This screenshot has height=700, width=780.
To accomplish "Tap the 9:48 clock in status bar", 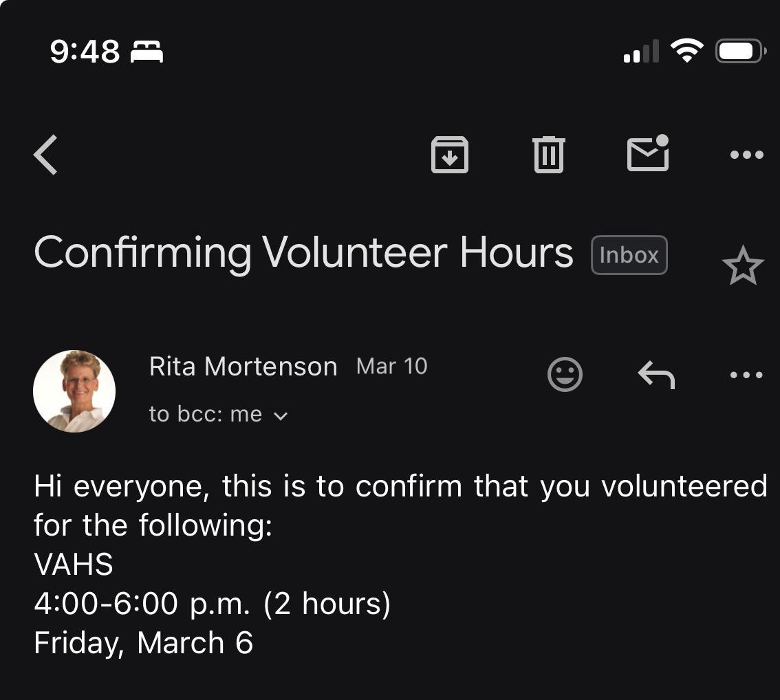I will (x=85, y=52).
